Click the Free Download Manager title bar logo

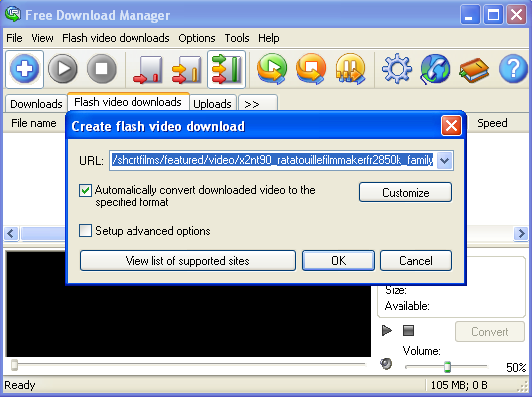tap(13, 14)
